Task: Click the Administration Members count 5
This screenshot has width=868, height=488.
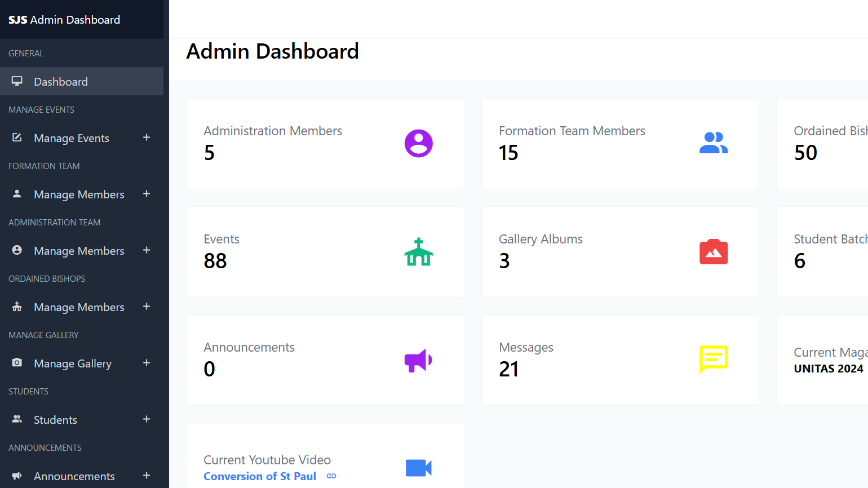Action: tap(209, 153)
